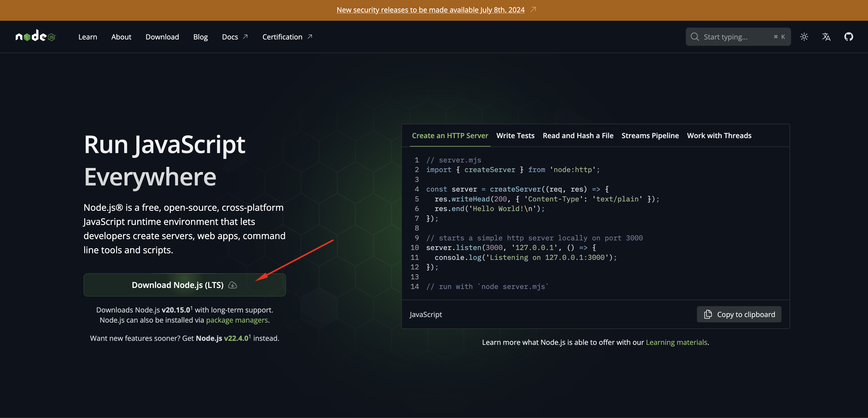Go to the Download page
Screen dimensions: 868x418
point(162,37)
